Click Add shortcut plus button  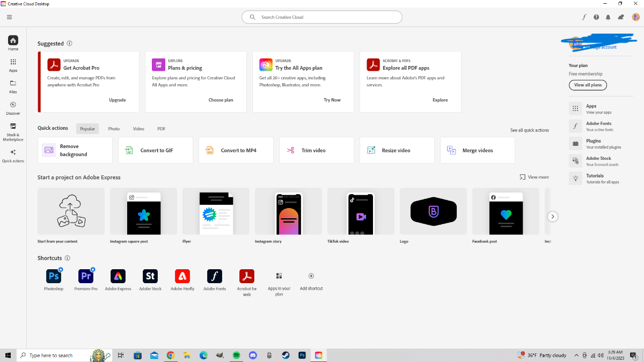311,276
